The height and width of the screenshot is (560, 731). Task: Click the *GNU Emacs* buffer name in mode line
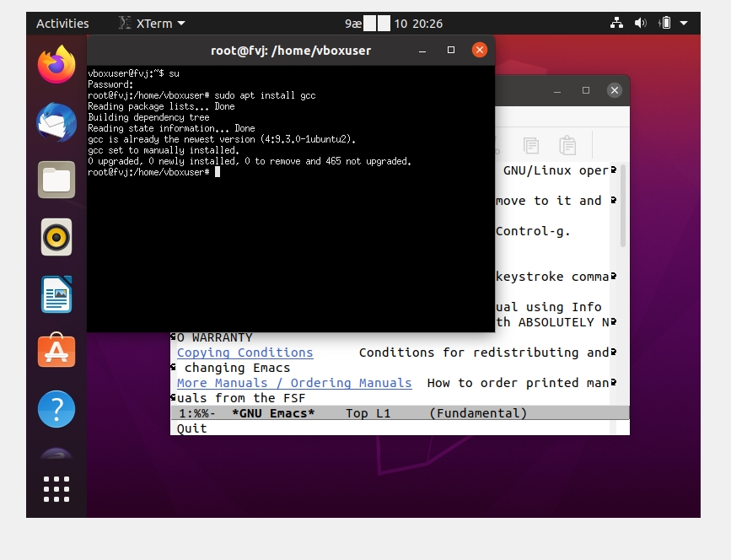pyautogui.click(x=273, y=413)
